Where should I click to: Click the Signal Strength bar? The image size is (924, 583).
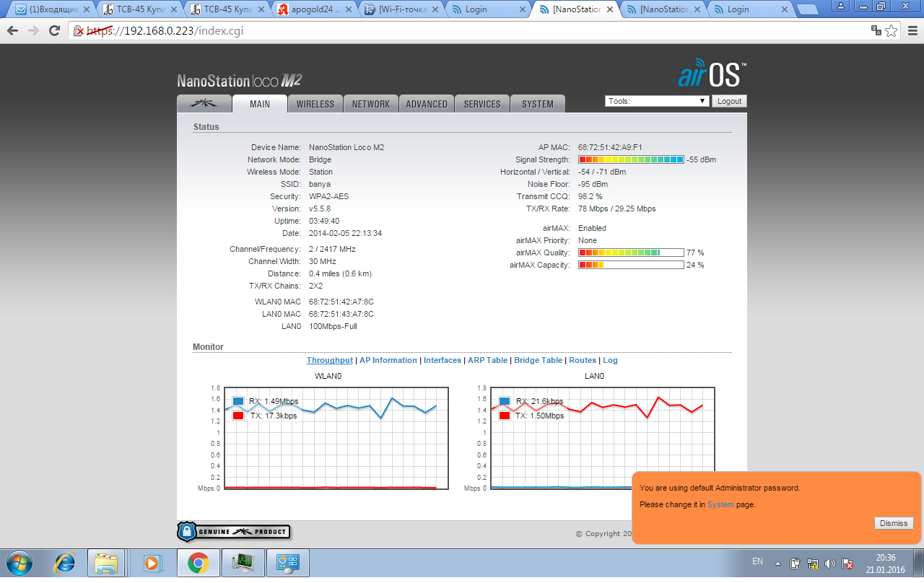631,159
